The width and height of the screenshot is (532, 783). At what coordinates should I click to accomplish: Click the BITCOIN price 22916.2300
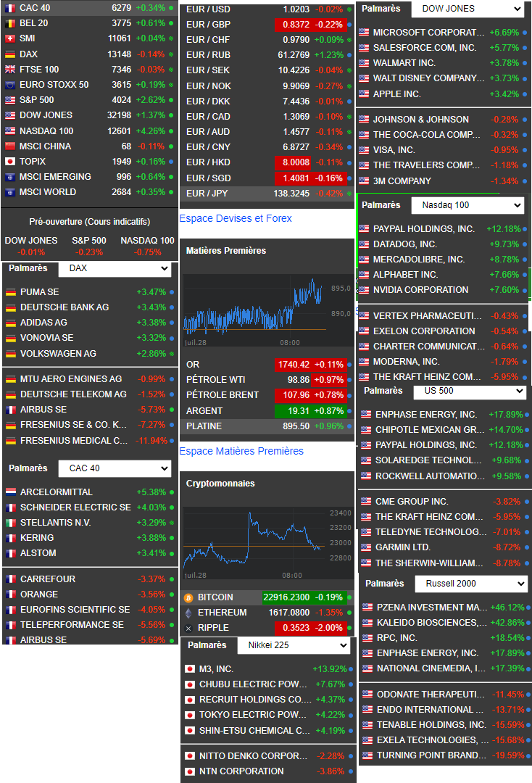pos(286,597)
